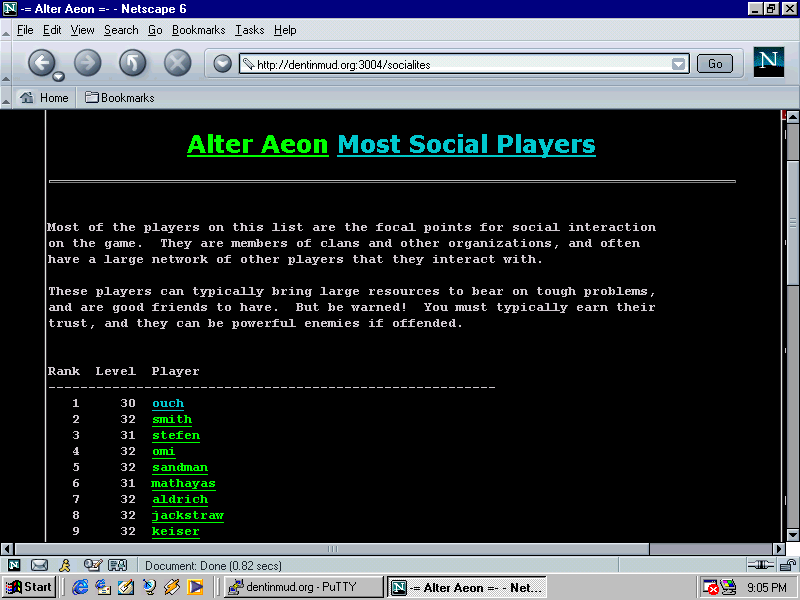Click the security padlock icon
800x600 pixels.
pyautogui.click(x=788, y=565)
